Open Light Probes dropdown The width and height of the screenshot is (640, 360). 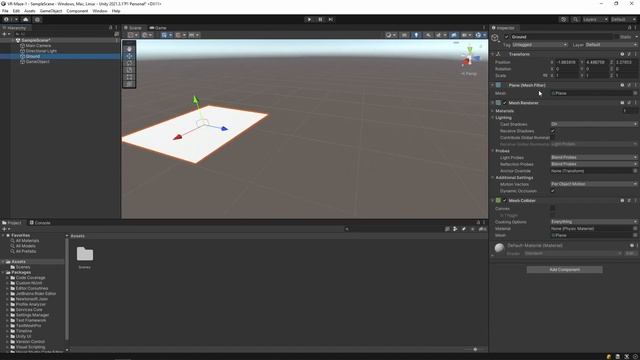pyautogui.click(x=593, y=158)
